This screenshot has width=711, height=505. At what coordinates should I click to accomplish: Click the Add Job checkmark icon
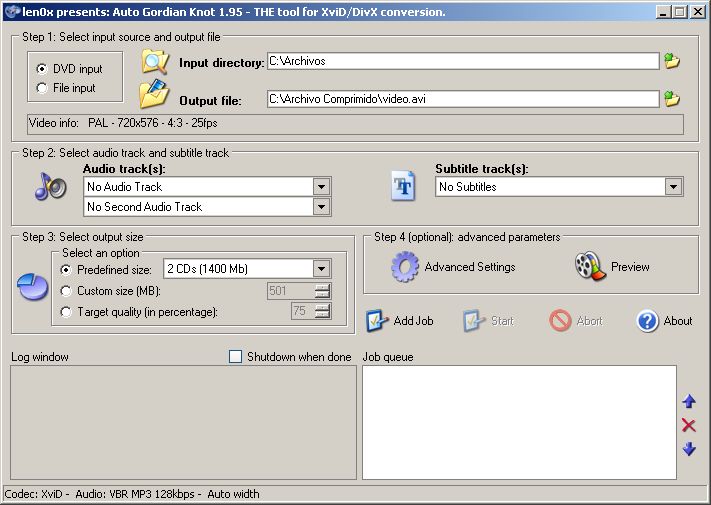(x=377, y=320)
